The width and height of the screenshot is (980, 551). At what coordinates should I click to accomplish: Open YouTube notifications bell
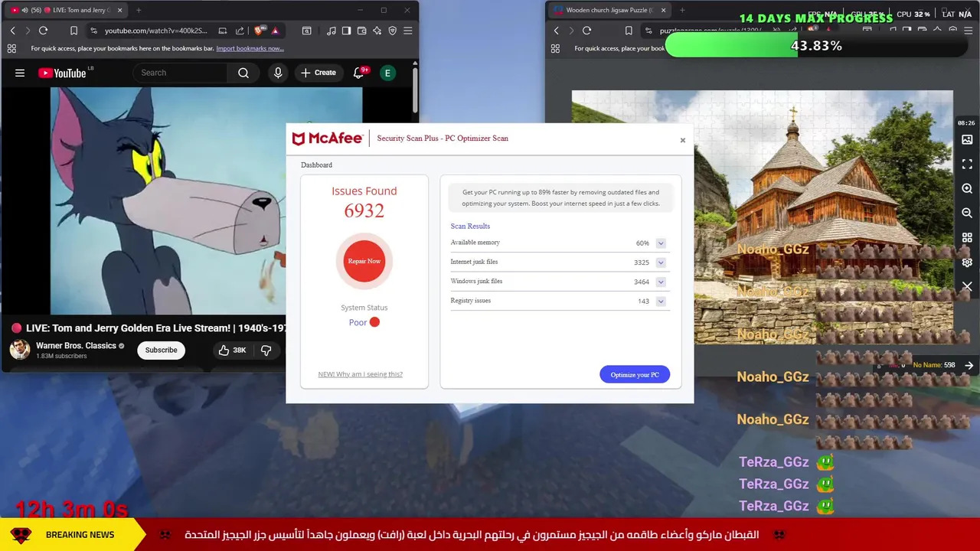click(x=358, y=73)
